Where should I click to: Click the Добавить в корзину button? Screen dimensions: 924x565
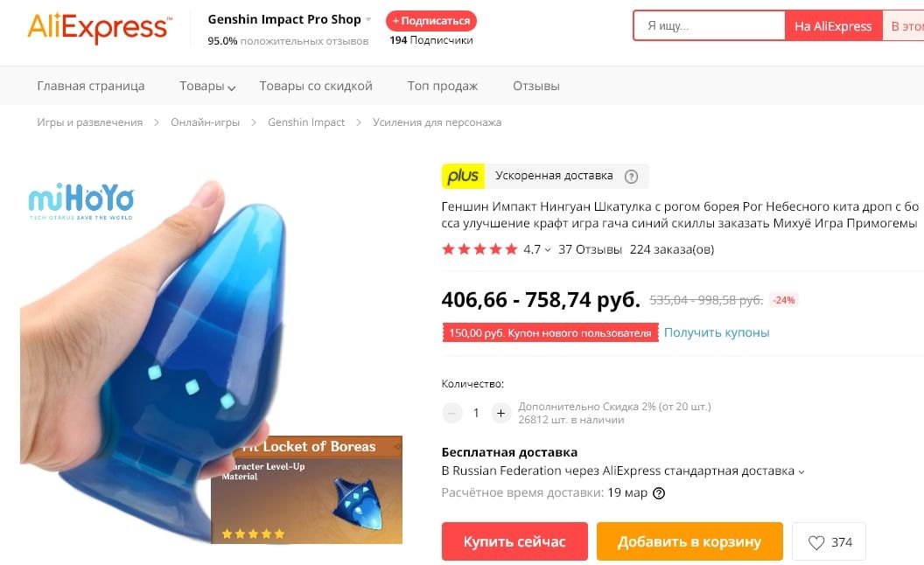click(x=689, y=541)
